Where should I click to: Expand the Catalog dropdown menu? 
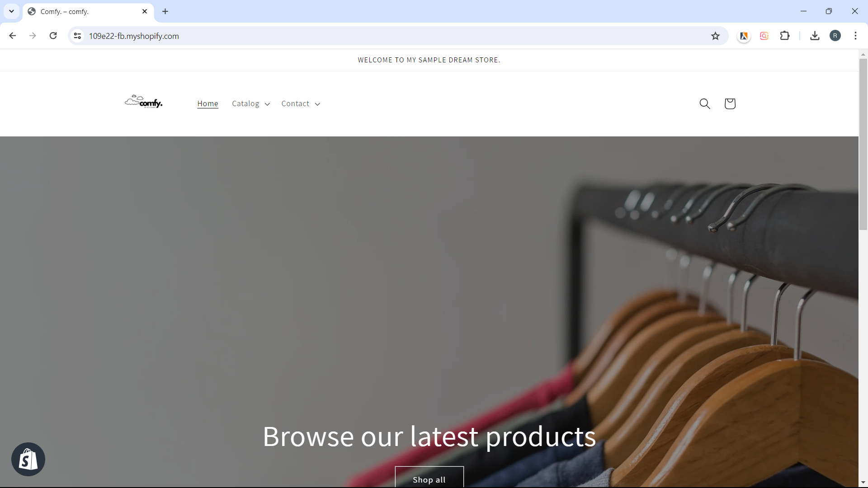[251, 103]
